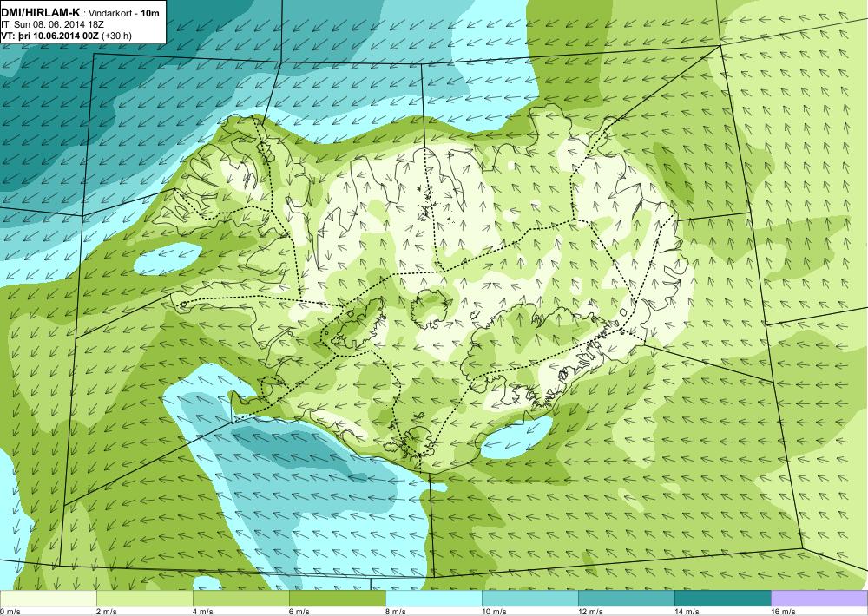Click the 12–14 m/s teal legend swatch
The height and width of the screenshot is (616, 868).
pyautogui.click(x=626, y=598)
